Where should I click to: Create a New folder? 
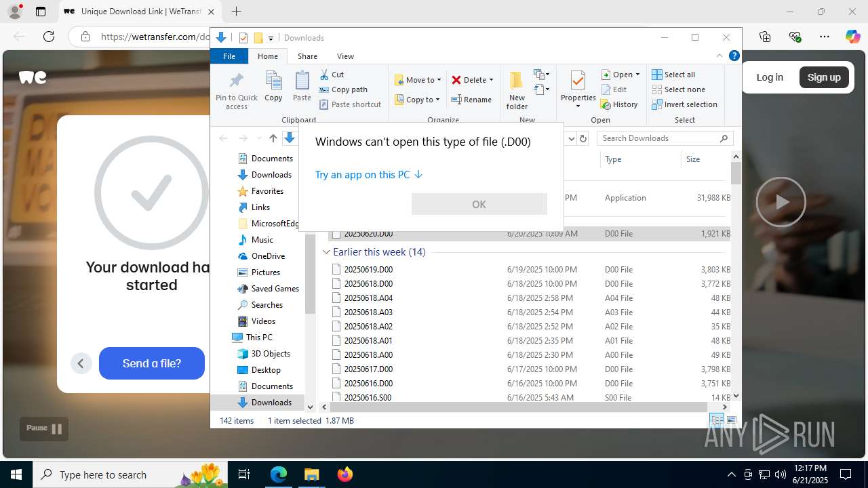click(x=517, y=89)
